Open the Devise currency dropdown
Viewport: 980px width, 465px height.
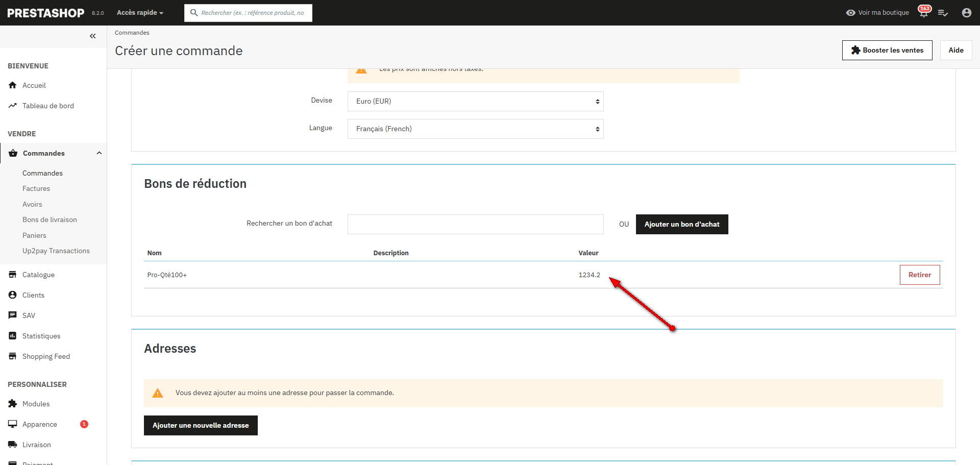click(x=476, y=101)
